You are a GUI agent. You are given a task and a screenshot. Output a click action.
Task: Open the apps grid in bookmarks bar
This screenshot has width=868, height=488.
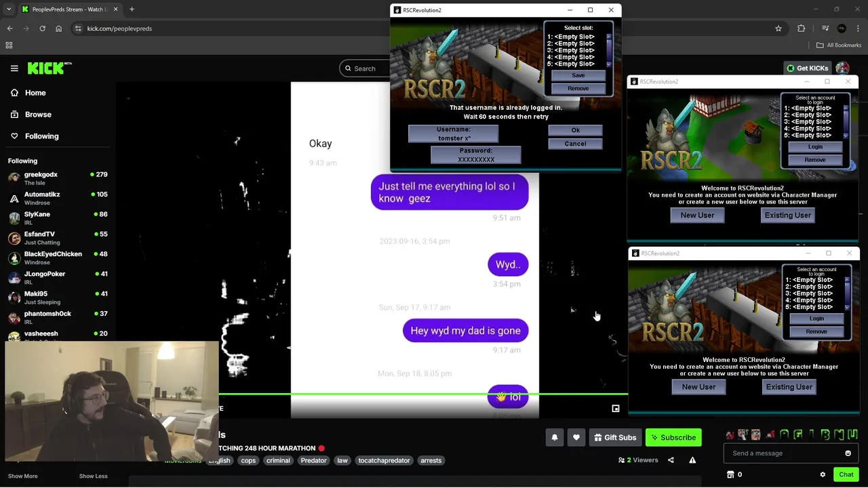[9, 45]
